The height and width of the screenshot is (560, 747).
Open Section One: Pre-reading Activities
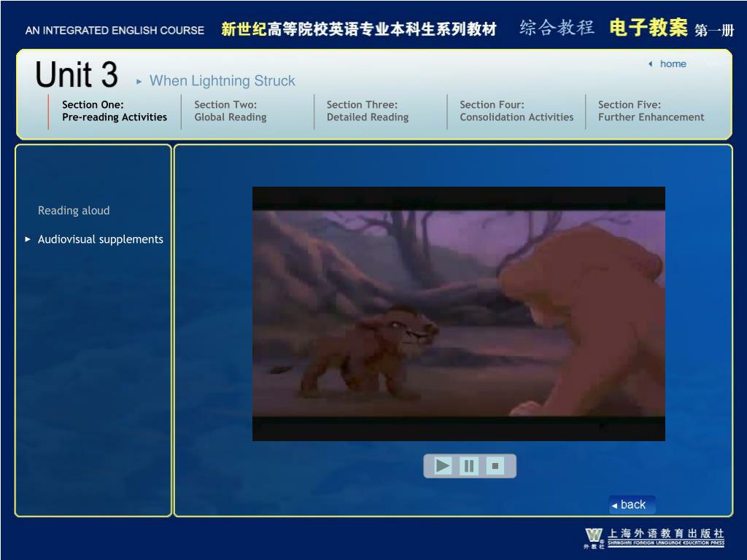click(115, 111)
